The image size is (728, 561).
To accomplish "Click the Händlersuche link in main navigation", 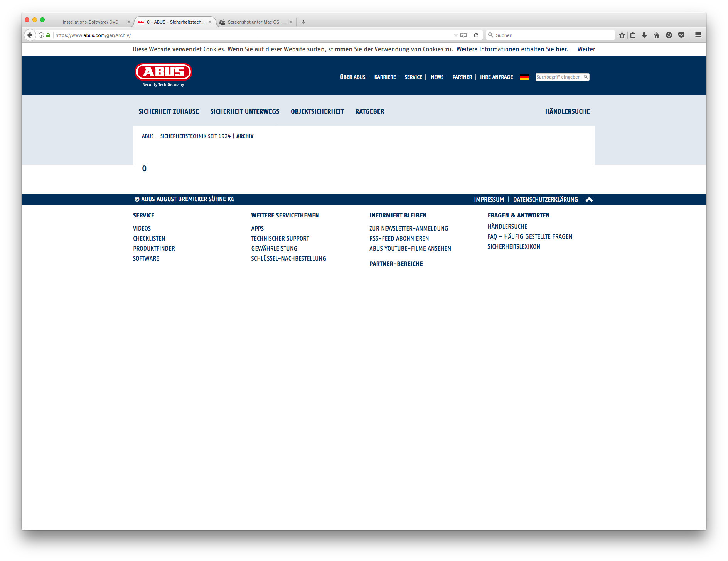I will click(x=567, y=111).
